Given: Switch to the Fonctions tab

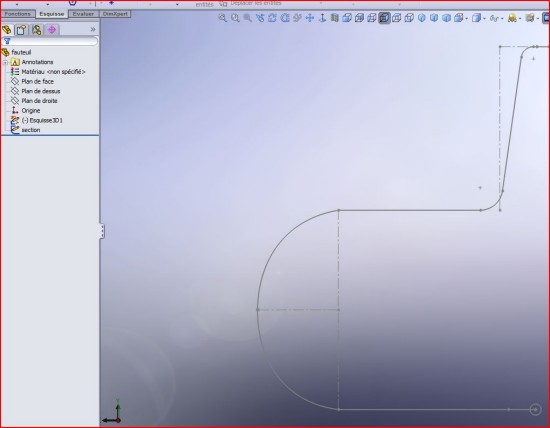Looking at the screenshot, I should pos(18,14).
